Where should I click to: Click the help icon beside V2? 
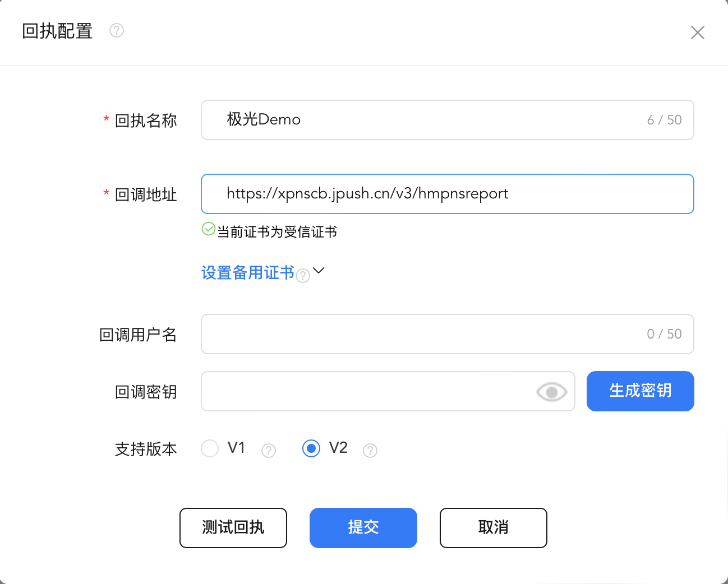[x=370, y=451]
